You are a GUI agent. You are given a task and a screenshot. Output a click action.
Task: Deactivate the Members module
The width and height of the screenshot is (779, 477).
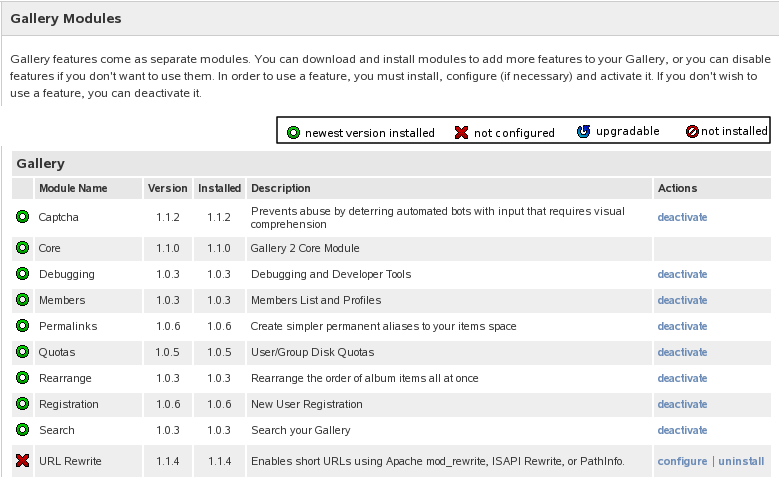682,300
